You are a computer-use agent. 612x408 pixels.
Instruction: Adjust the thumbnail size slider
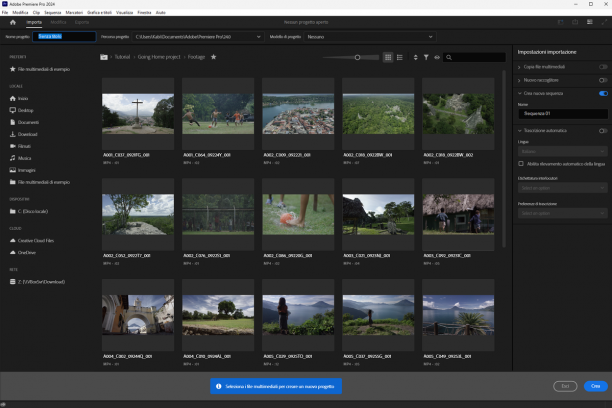coord(357,57)
